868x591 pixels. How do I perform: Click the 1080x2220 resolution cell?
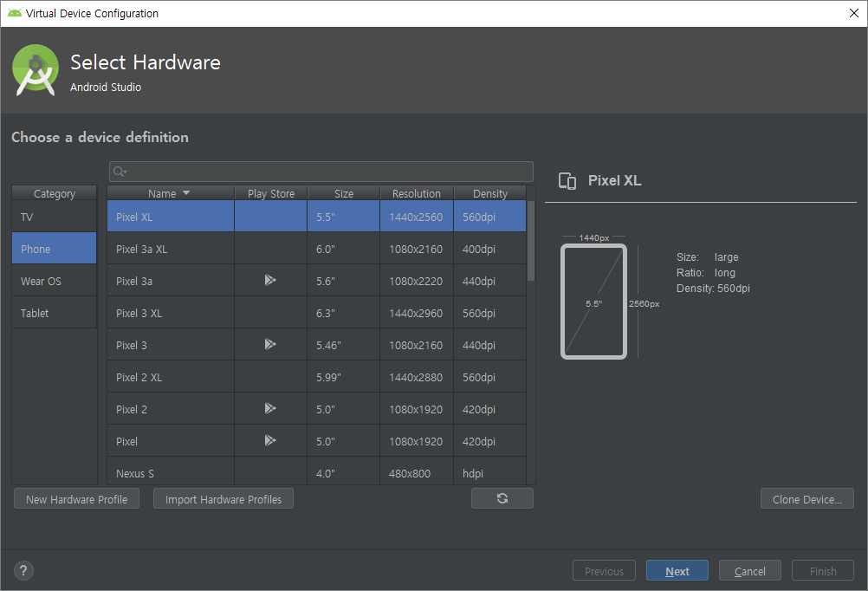[417, 281]
